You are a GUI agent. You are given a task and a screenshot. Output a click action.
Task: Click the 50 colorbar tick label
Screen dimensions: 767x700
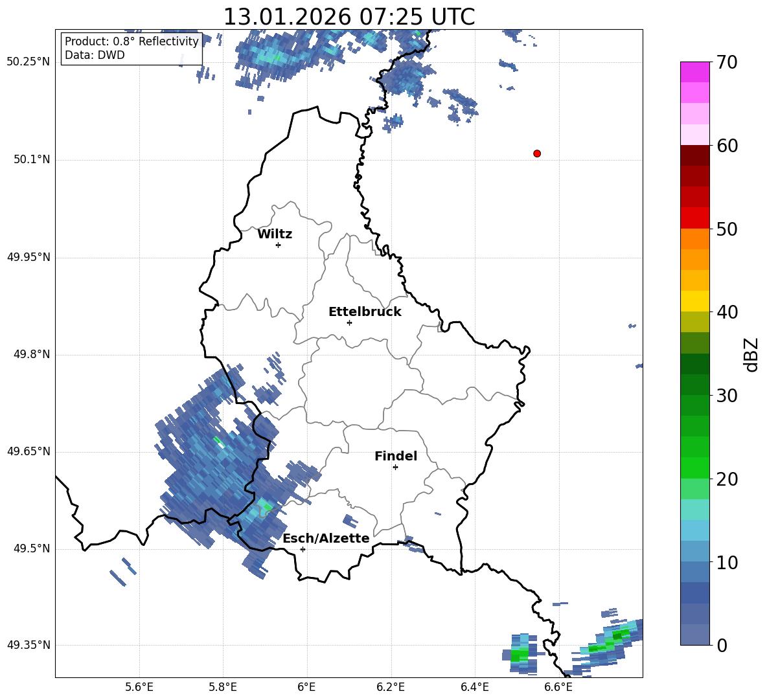727,229
